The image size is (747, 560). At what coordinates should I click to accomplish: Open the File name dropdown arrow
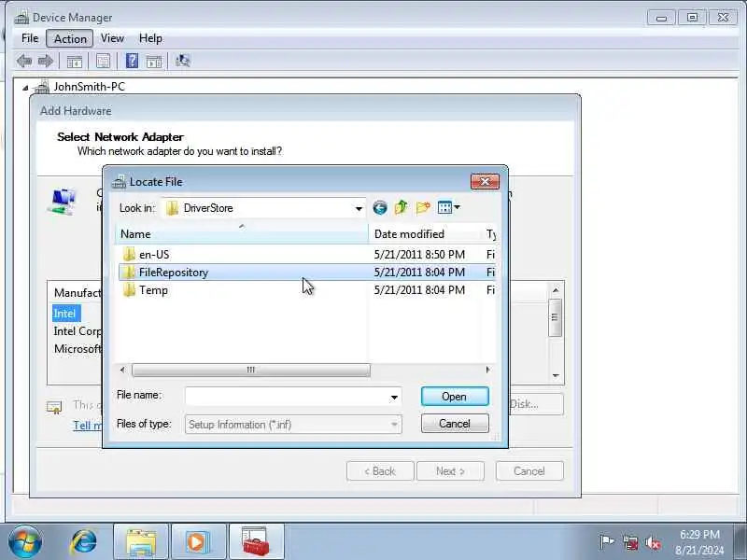394,397
